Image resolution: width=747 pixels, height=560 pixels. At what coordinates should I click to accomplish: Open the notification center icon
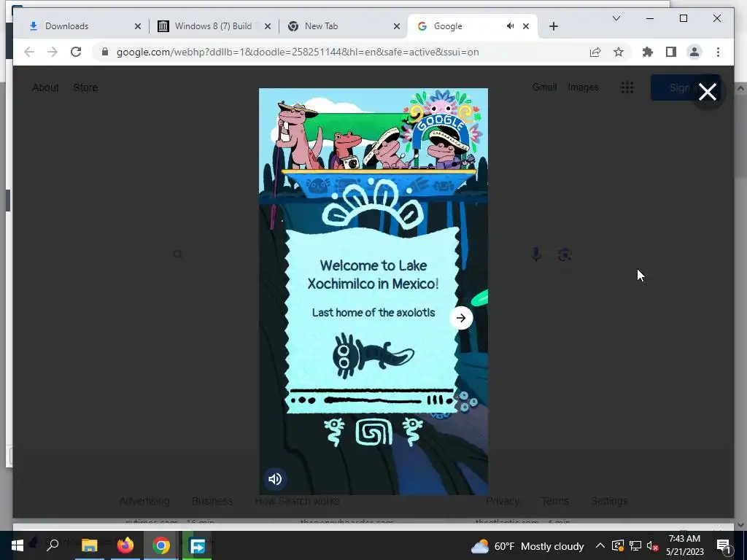coord(723,545)
